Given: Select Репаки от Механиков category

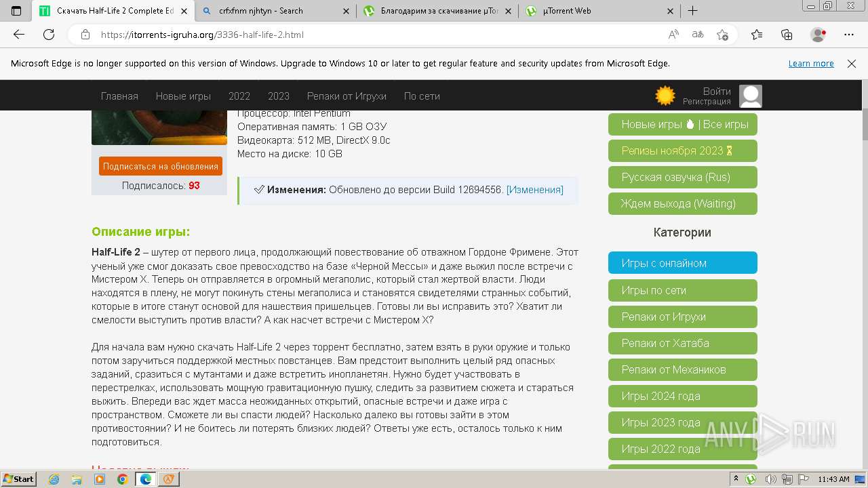Looking at the screenshot, I should click(683, 369).
